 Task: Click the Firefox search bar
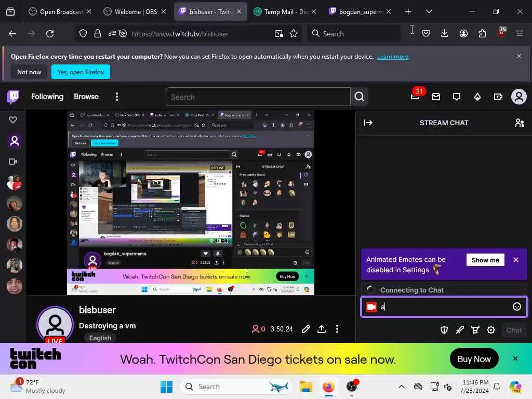coord(354,34)
